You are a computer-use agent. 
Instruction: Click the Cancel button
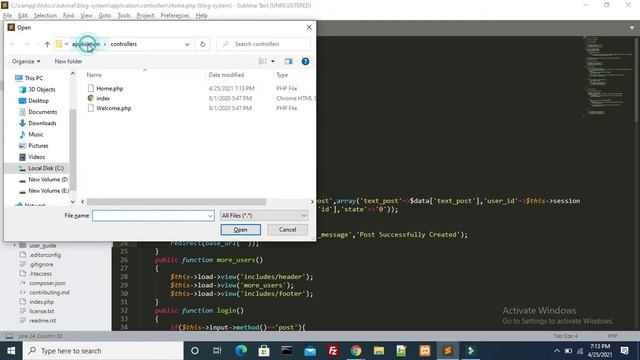[287, 229]
